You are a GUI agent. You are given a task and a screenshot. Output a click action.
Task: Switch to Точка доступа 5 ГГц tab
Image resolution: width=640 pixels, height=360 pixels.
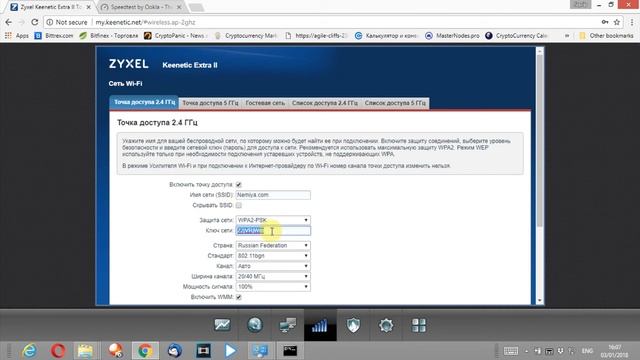pyautogui.click(x=210, y=103)
